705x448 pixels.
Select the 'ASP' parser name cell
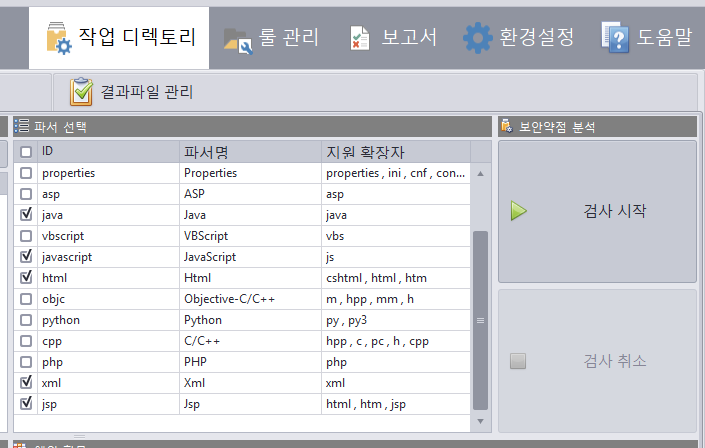click(250, 194)
